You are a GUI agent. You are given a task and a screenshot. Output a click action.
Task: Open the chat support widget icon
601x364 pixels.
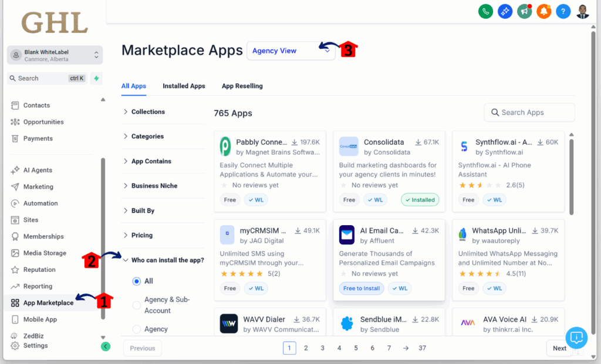tap(576, 338)
